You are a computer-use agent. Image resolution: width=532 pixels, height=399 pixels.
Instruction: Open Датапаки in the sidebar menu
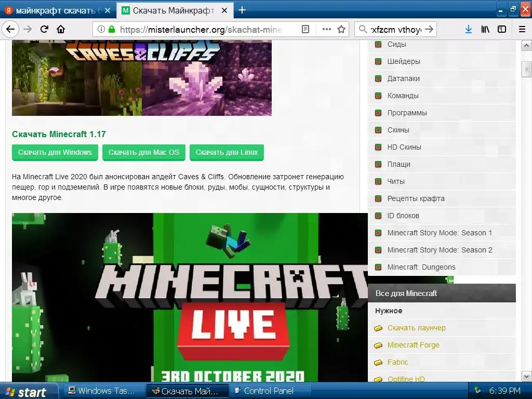[x=403, y=78]
